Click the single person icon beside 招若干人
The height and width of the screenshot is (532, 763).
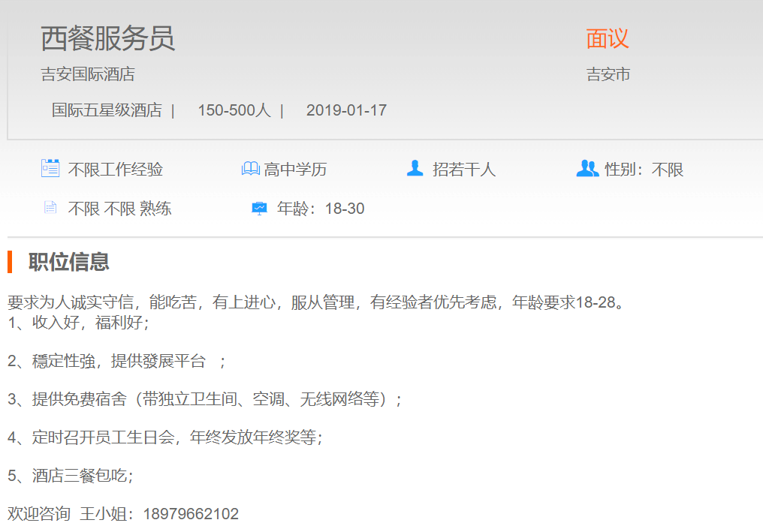click(415, 169)
